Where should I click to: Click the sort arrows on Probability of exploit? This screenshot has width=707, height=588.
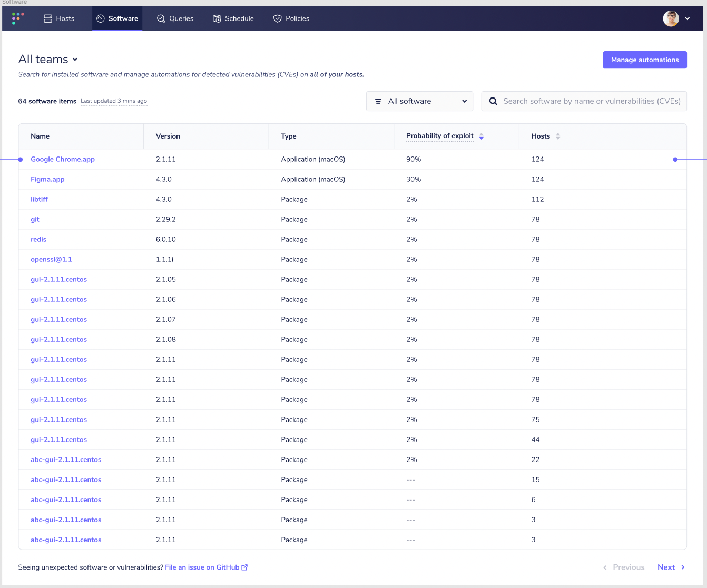click(481, 136)
